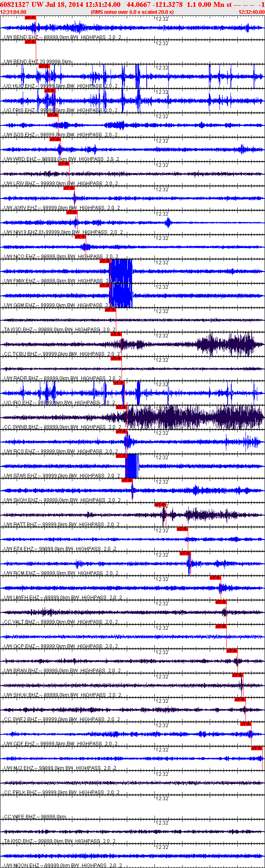Click the red arrival marker on UW FMW trace
The height and width of the screenshot is (868, 265).
[105, 261]
